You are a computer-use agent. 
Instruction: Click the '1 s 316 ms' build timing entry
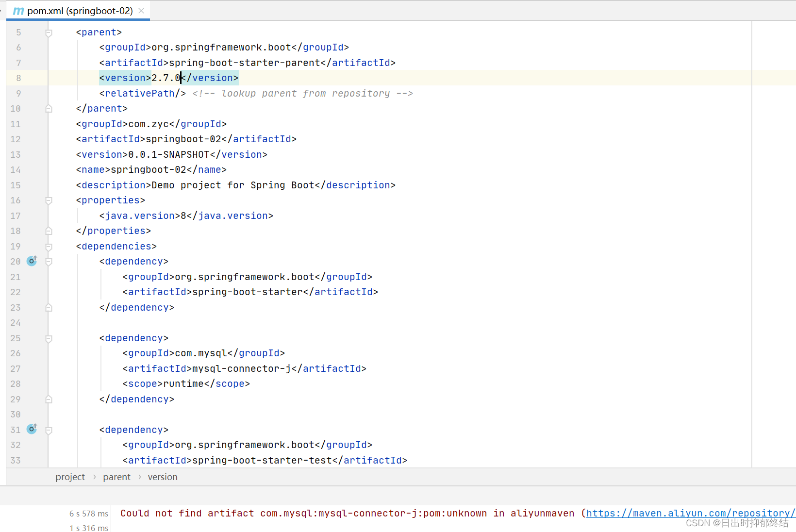point(89,528)
